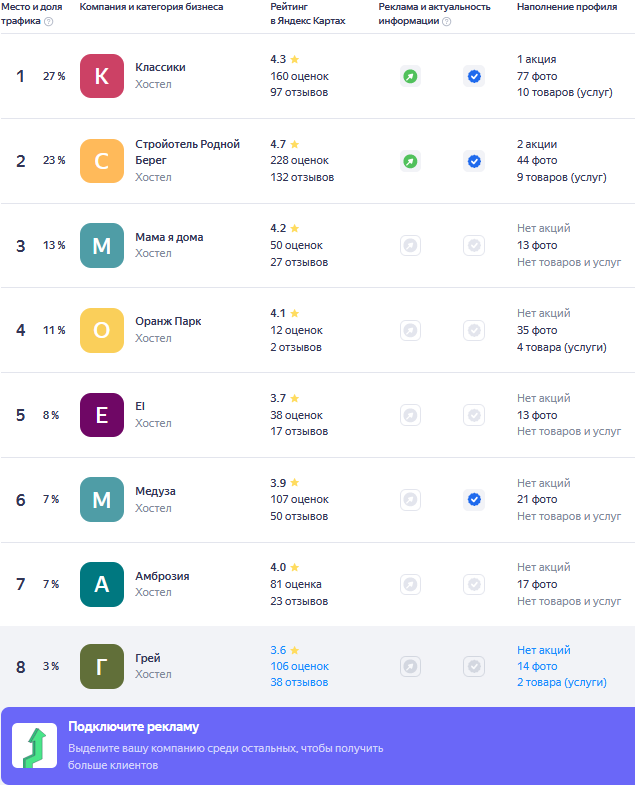
Task: Select the Амброзия company name
Action: [x=162, y=576]
